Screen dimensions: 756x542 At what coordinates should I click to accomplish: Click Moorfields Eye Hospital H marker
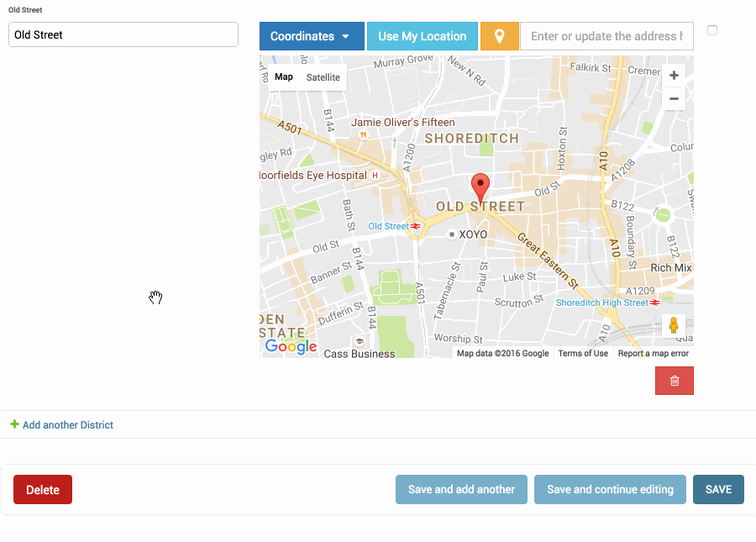point(375,176)
